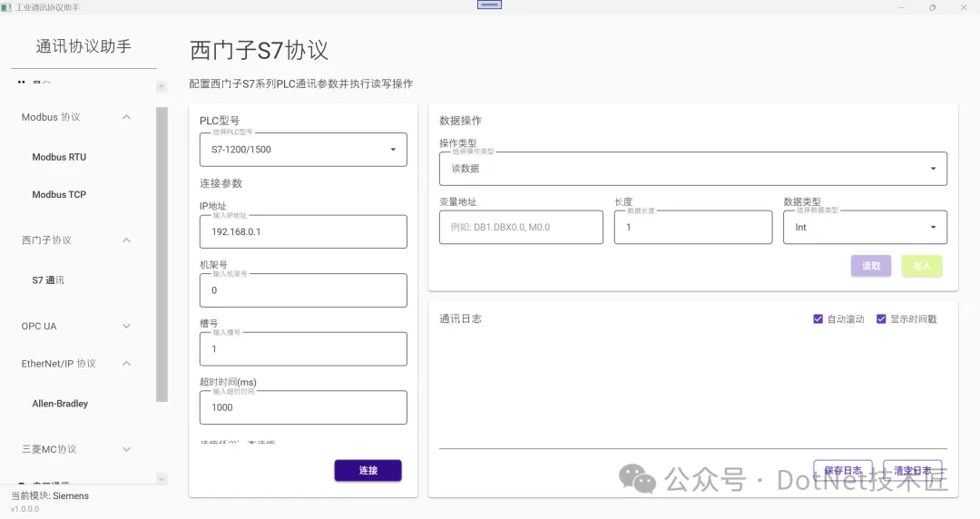This screenshot has height=519, width=980.
Task: Click the 西门子S7协议 page heading
Action: coord(259,50)
